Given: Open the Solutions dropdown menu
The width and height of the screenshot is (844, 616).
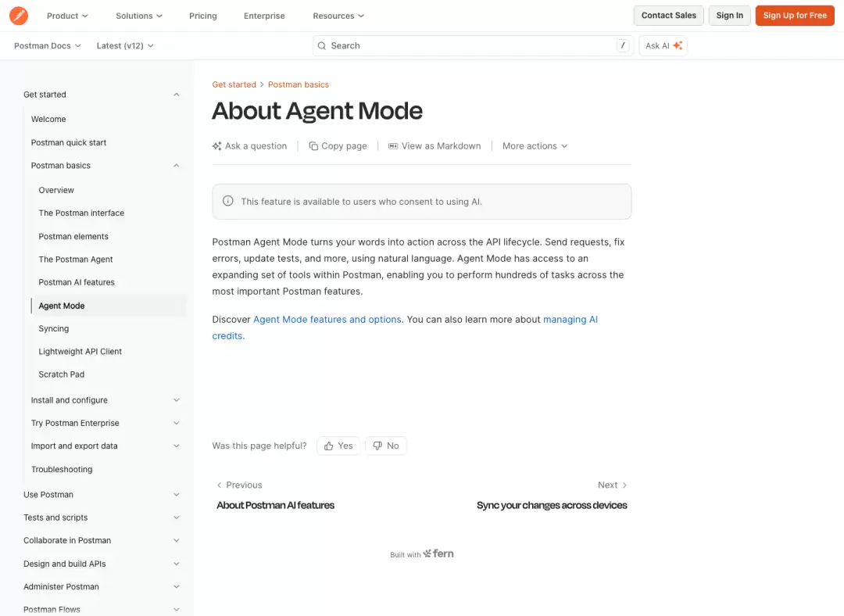Looking at the screenshot, I should (x=139, y=16).
